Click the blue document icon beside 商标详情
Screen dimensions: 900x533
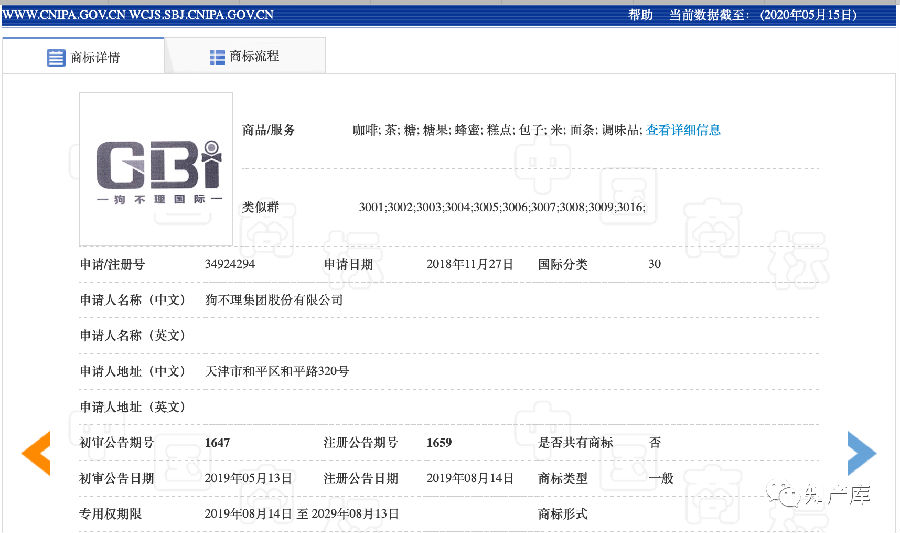pyautogui.click(x=56, y=57)
